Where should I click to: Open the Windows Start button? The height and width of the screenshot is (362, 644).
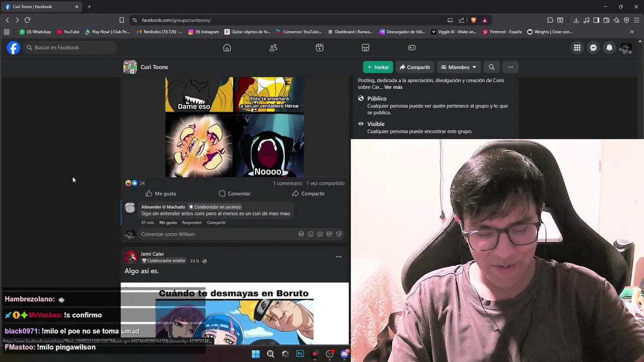(x=256, y=354)
